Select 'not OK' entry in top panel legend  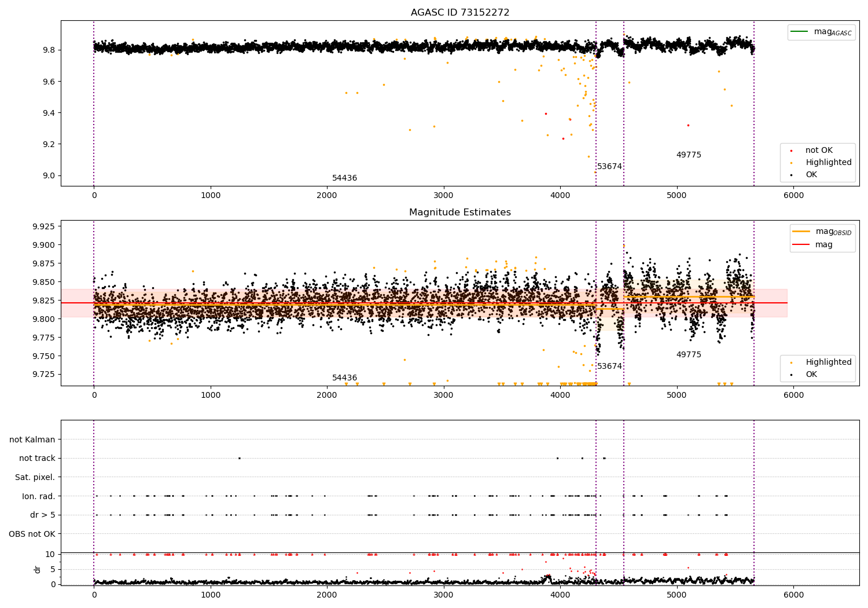[819, 151]
